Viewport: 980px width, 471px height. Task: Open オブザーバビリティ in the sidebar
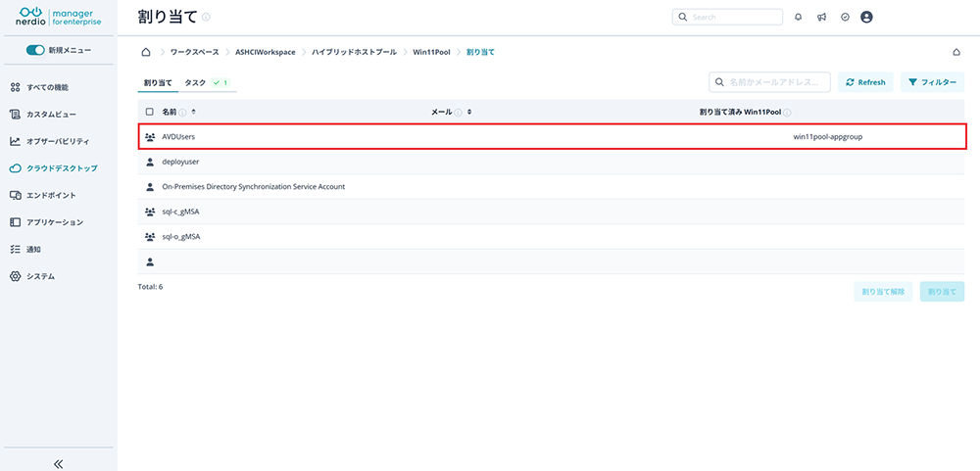tap(58, 141)
